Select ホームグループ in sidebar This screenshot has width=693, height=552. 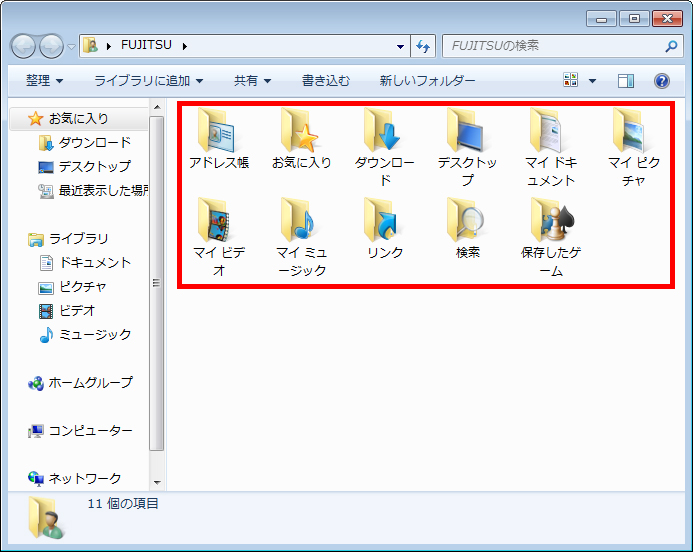click(80, 382)
